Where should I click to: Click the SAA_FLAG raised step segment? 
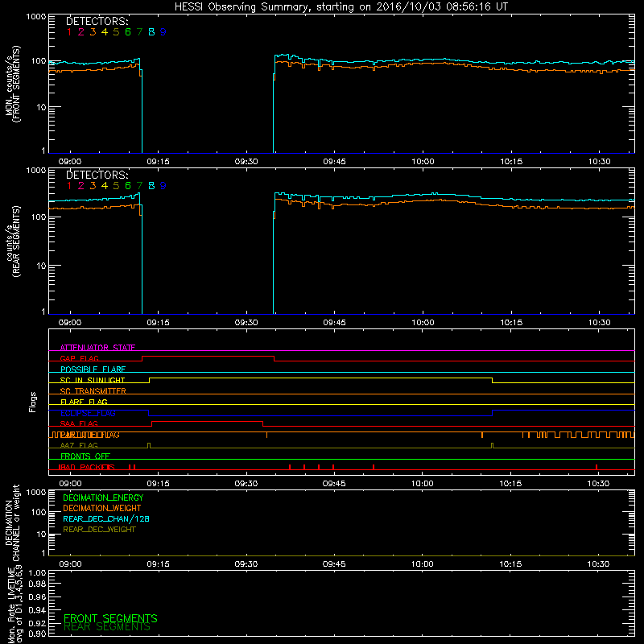(x=208, y=421)
